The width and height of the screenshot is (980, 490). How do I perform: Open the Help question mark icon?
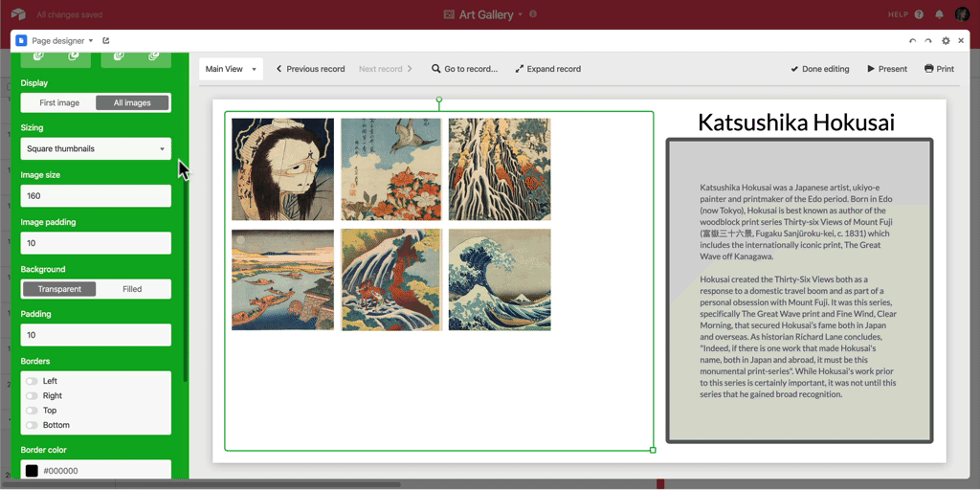(919, 14)
